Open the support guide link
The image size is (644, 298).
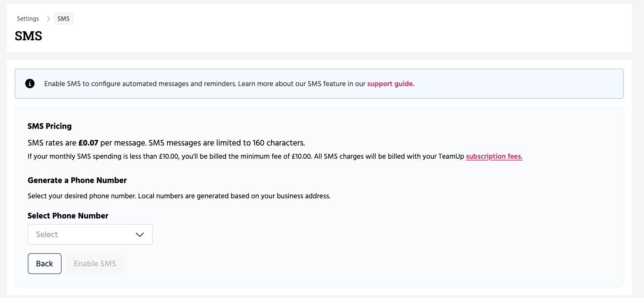click(x=390, y=84)
